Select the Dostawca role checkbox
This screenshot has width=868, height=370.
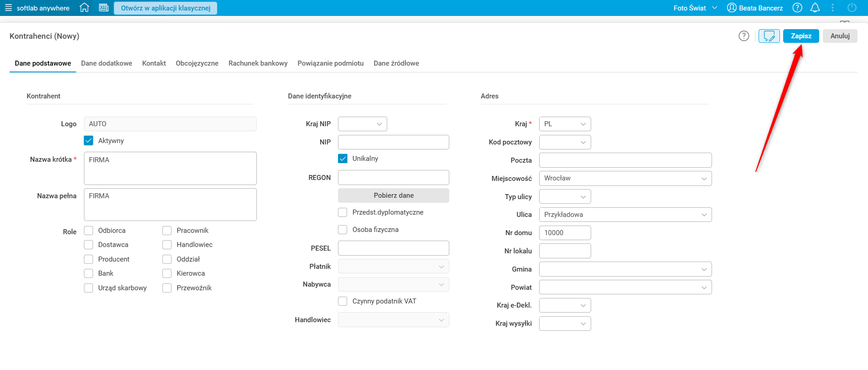point(88,245)
